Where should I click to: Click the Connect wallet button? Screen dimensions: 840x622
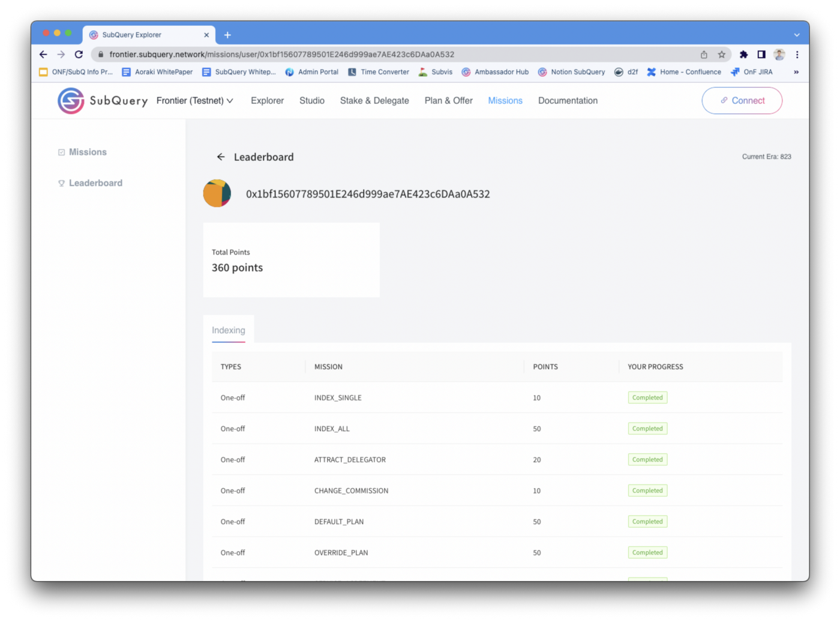pos(742,101)
